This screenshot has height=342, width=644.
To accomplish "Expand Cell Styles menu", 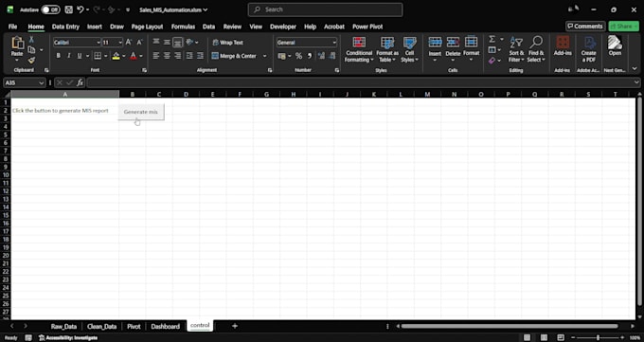I will 409,49.
